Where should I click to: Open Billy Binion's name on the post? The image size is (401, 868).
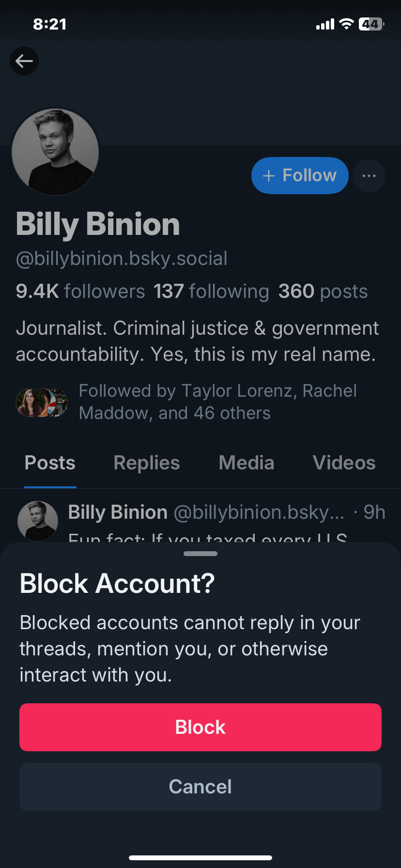click(x=118, y=512)
